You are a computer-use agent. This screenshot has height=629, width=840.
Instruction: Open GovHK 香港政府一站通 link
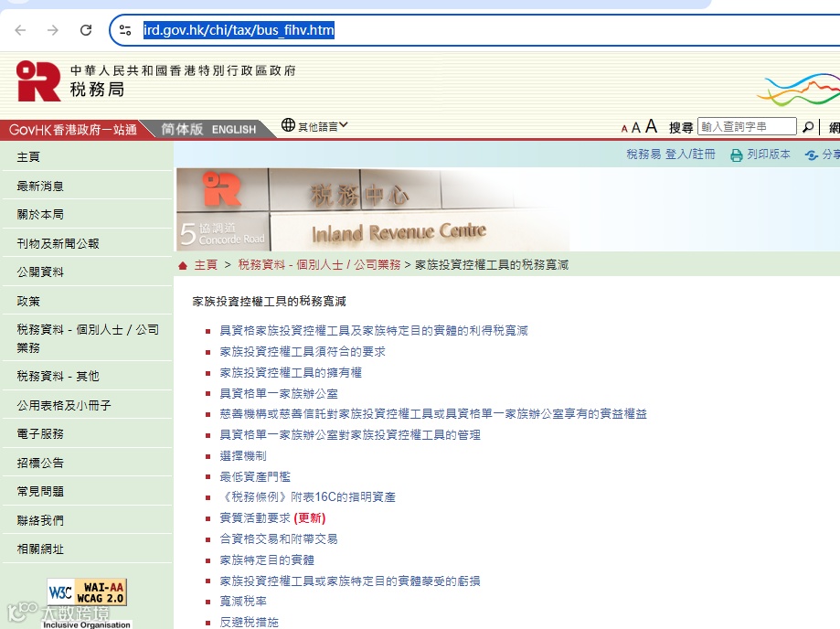pyautogui.click(x=73, y=130)
